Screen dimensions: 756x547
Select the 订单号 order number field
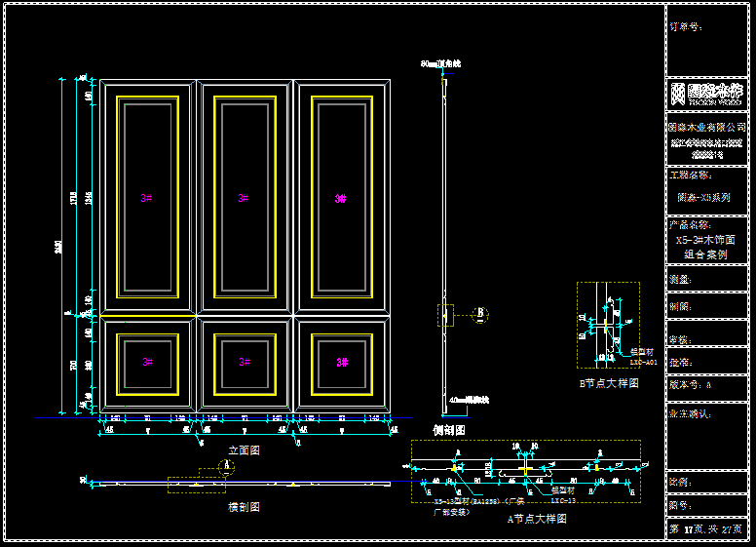(x=686, y=27)
